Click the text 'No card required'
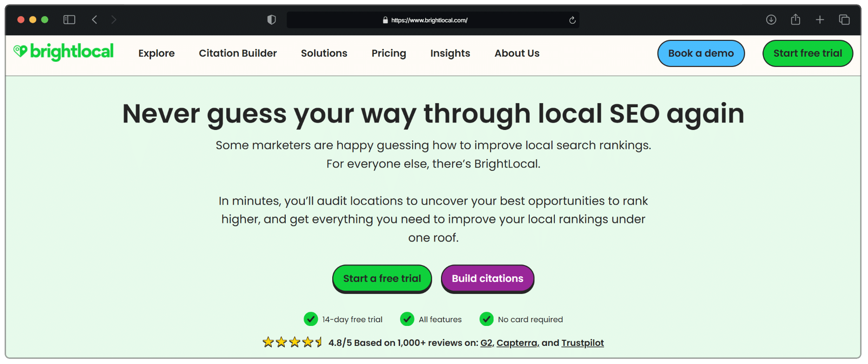This screenshot has width=868, height=364. [530, 319]
